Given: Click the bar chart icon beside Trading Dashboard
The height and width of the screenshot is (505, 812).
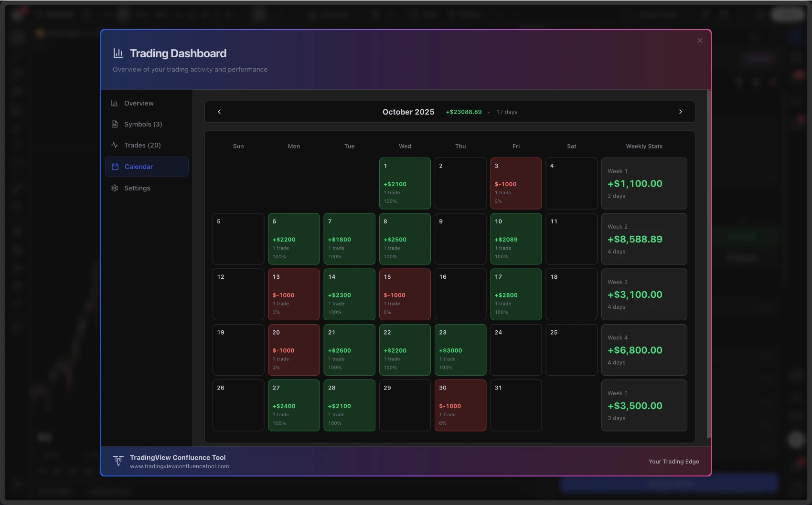Looking at the screenshot, I should coord(118,53).
